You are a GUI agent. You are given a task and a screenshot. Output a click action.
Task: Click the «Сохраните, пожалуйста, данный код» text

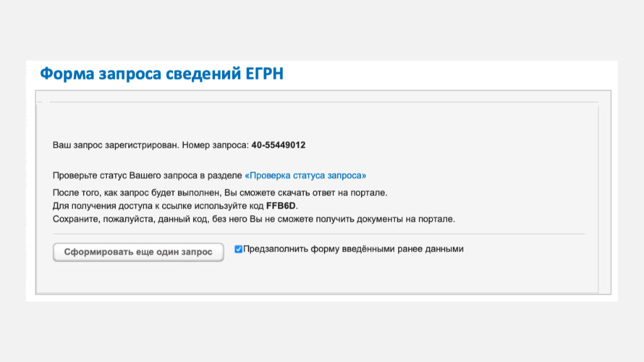click(x=126, y=219)
